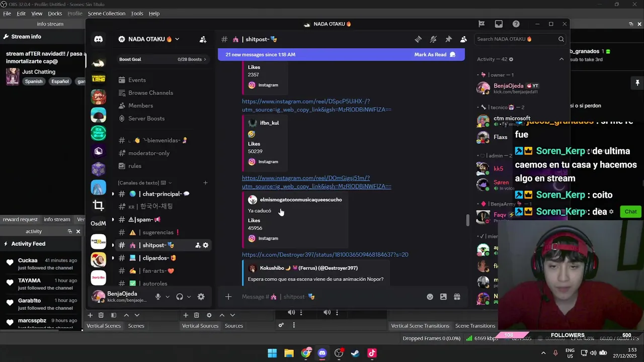Toggle Discord microphone mute
Image resolution: width=644 pixels, height=362 pixels.
click(x=158, y=297)
